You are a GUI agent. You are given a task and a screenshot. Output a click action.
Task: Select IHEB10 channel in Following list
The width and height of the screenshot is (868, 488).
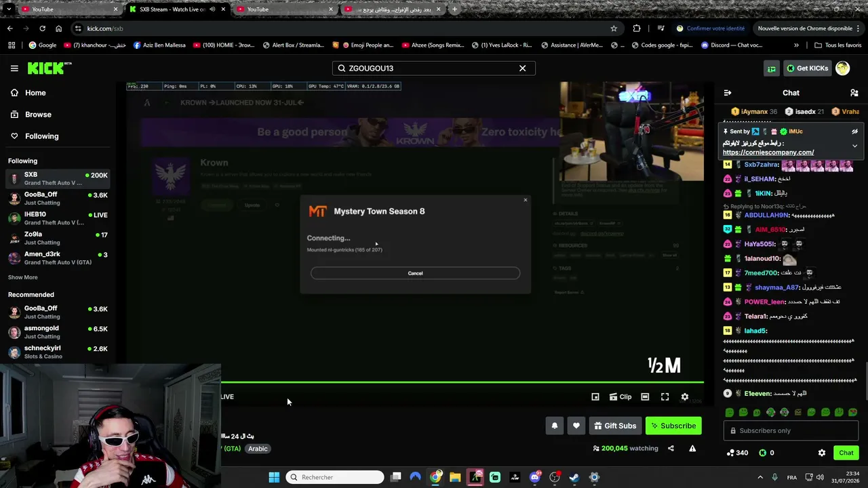(x=58, y=218)
